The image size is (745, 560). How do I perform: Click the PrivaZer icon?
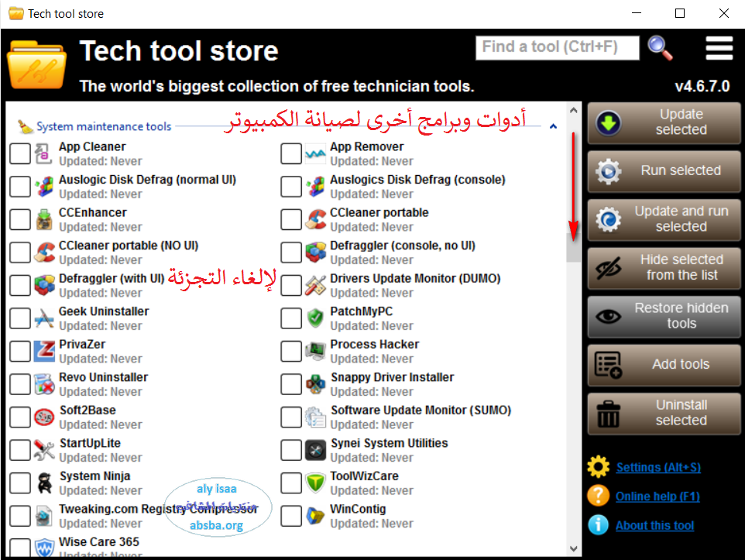44,352
